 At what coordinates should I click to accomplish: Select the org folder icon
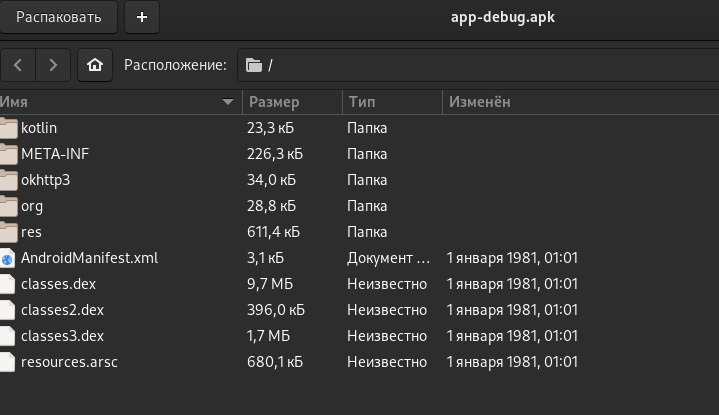click(x=8, y=206)
